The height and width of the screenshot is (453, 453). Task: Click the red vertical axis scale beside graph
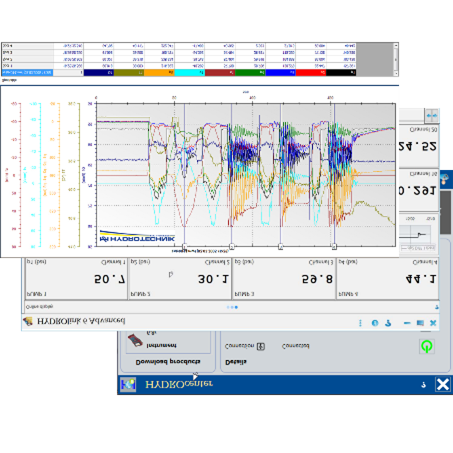tap(15, 175)
